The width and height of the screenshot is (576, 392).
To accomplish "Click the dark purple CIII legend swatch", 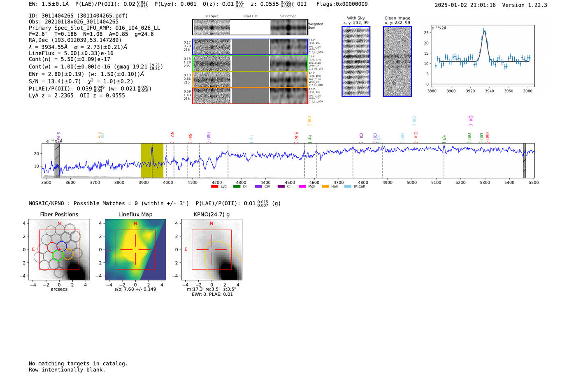I will [281, 187].
